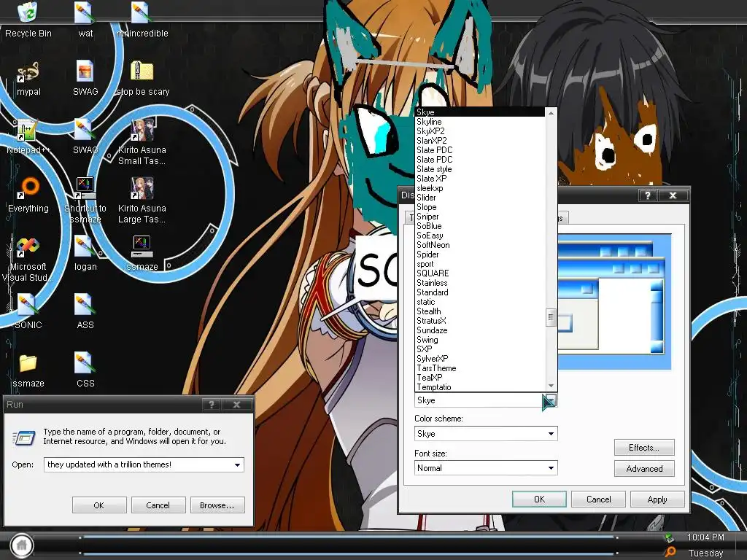
Task: Click Cancel in the Display dialog
Action: tap(598, 499)
